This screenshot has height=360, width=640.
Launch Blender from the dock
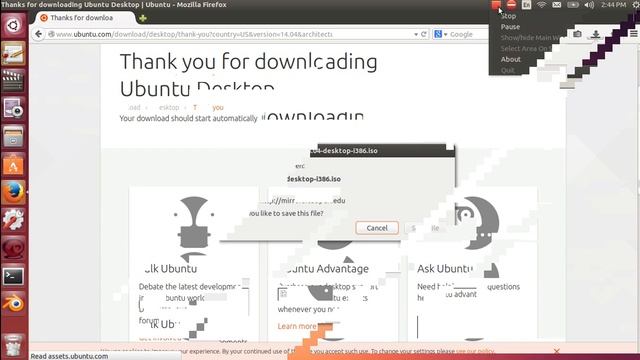pos(13,304)
